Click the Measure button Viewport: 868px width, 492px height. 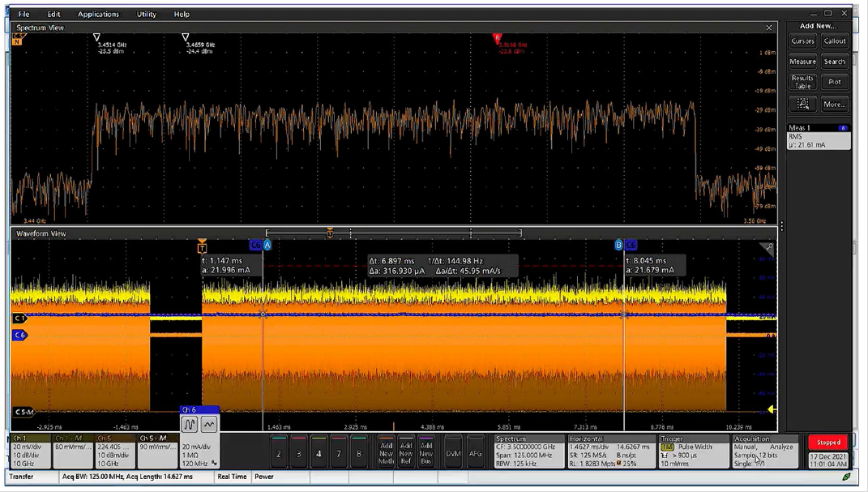[x=802, y=62]
